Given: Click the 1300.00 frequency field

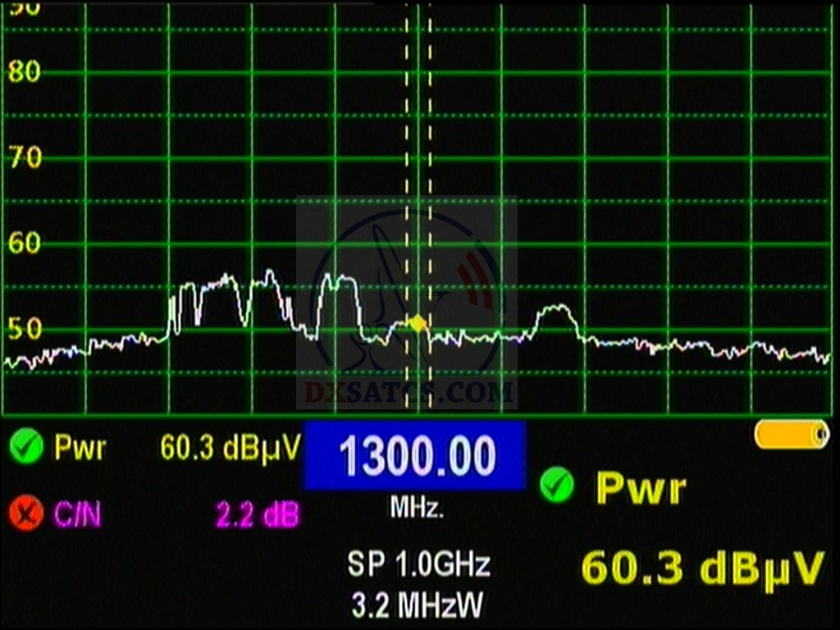Looking at the screenshot, I should (415, 456).
